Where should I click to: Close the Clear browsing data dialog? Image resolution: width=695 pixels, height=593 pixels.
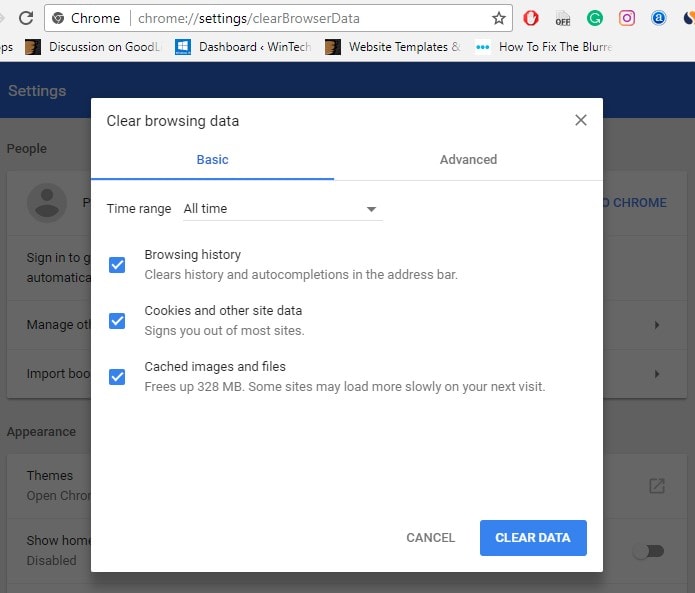coord(581,120)
